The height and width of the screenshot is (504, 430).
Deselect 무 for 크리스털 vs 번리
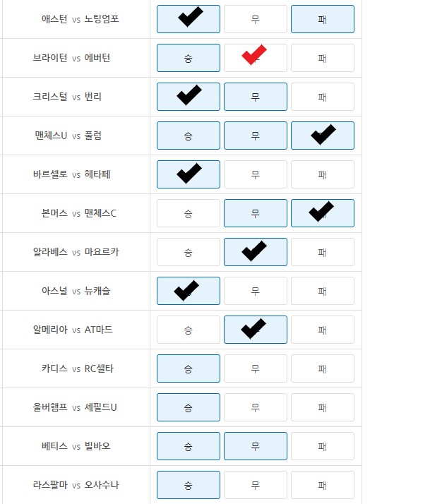click(x=255, y=97)
